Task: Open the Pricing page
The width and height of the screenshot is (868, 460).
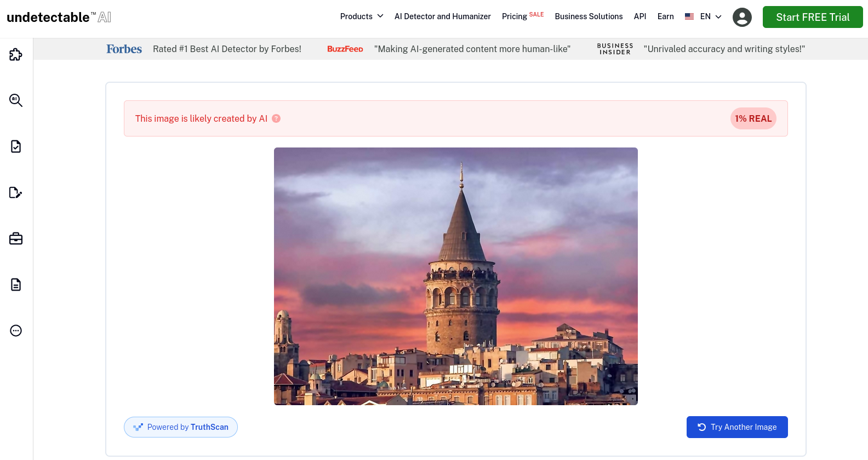Action: [515, 16]
